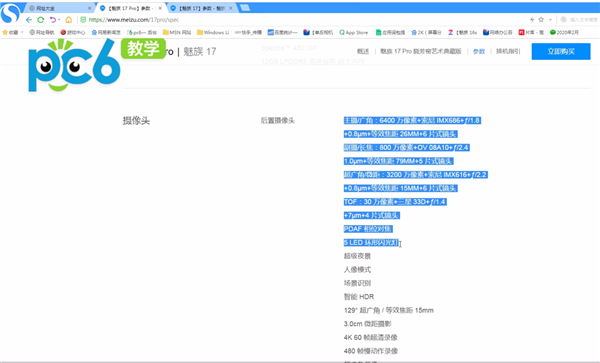Open the 收藏 favorites star in the bookmarks bar
This screenshot has width=600, height=363.
[10, 33]
